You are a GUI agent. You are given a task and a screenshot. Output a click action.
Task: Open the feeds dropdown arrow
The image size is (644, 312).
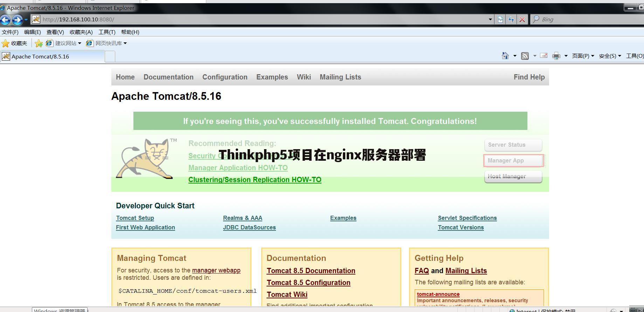tap(534, 56)
